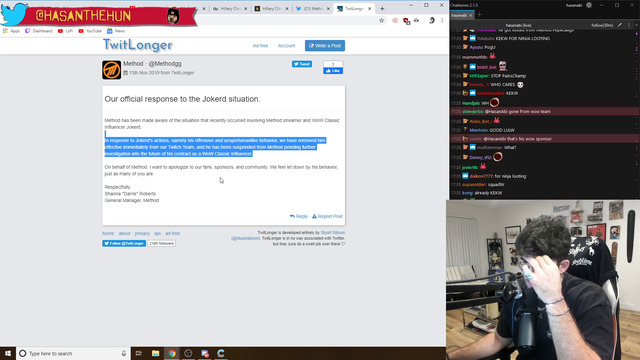
Task: Click the post title about Jokerd situation
Action: (x=182, y=99)
